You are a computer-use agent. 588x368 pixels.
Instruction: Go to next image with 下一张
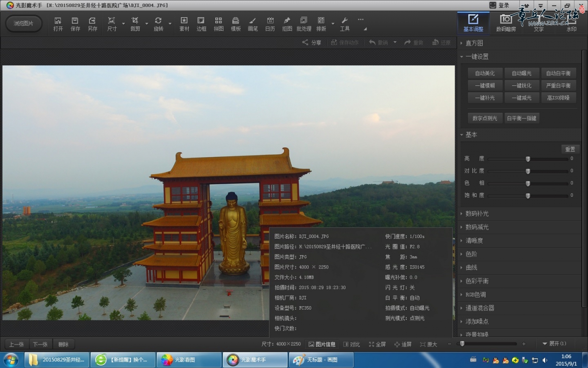coord(40,344)
